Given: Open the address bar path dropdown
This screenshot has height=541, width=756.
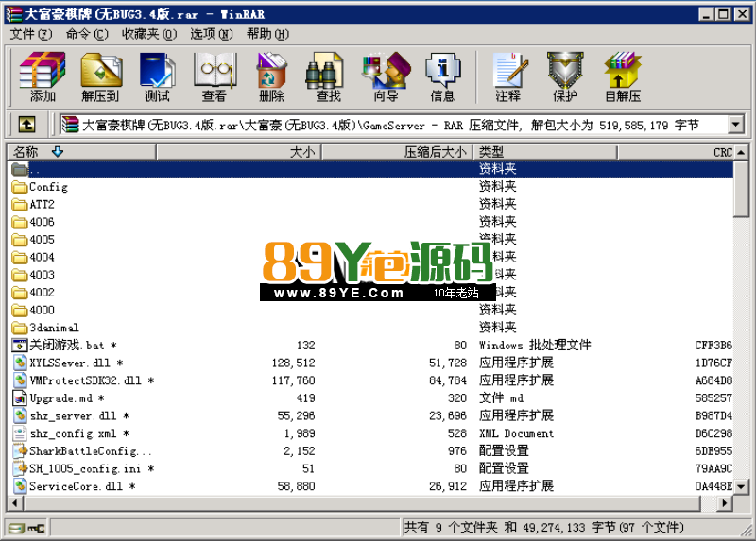Looking at the screenshot, I should pyautogui.click(x=735, y=125).
